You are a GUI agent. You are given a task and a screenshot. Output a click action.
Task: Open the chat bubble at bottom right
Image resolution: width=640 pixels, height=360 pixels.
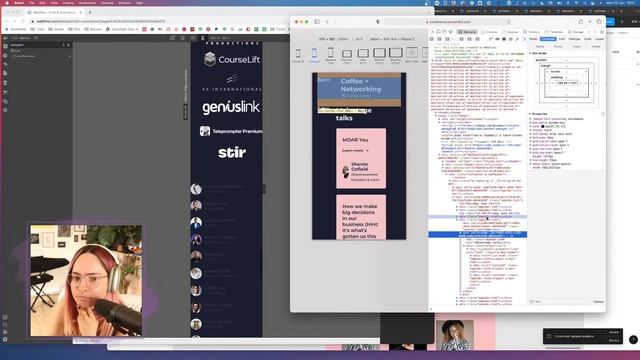point(633,339)
